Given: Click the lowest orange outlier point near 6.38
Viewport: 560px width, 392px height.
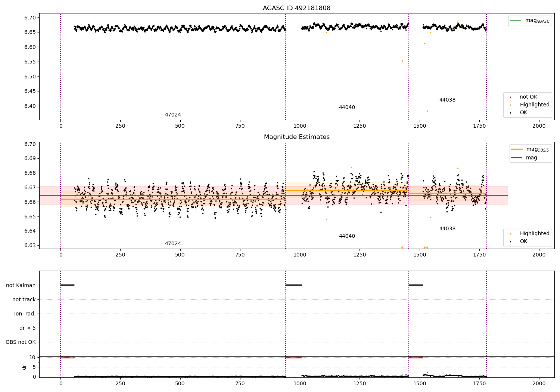Looking at the screenshot, I should pos(427,111).
